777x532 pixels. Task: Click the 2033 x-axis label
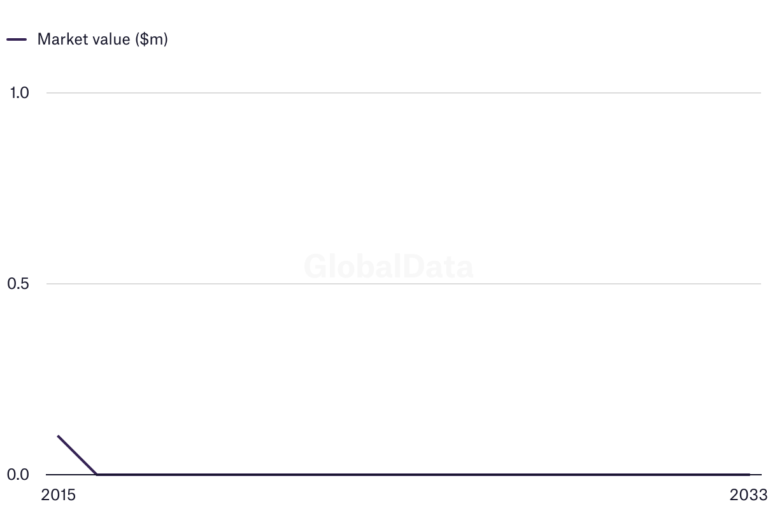coord(749,495)
